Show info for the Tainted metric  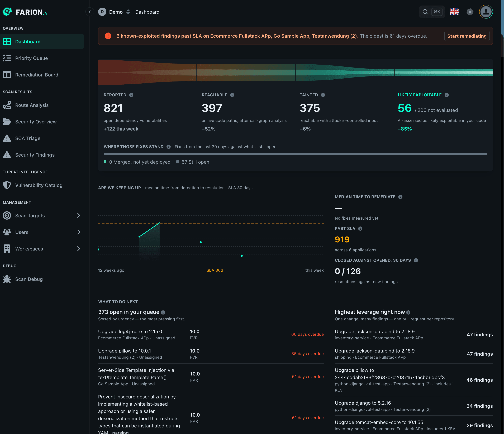tap(323, 95)
